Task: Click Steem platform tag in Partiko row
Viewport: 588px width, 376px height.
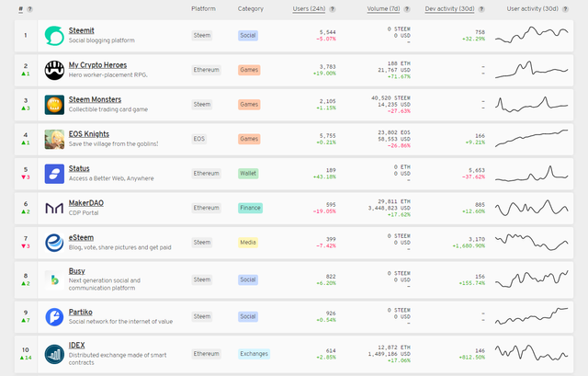Action: 202,317
